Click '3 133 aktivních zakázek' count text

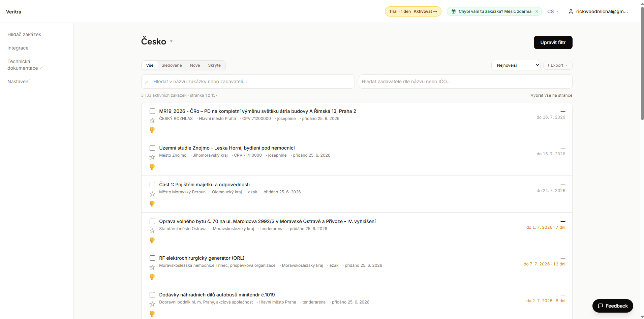click(x=163, y=95)
